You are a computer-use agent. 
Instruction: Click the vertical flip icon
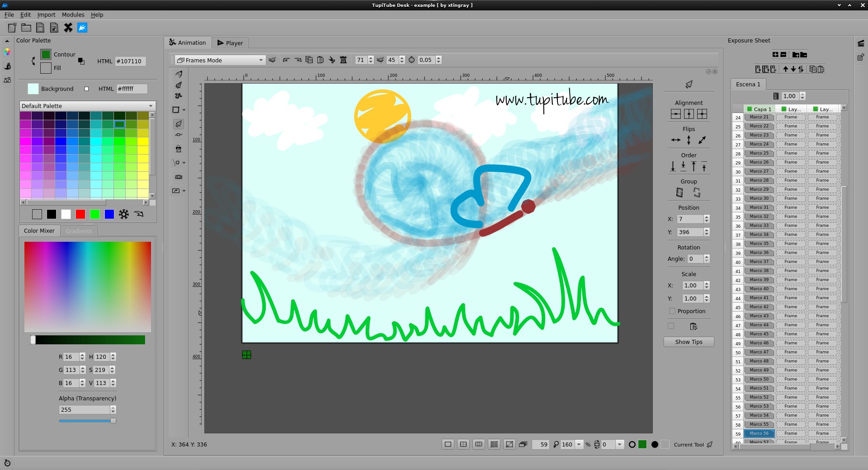(x=689, y=140)
